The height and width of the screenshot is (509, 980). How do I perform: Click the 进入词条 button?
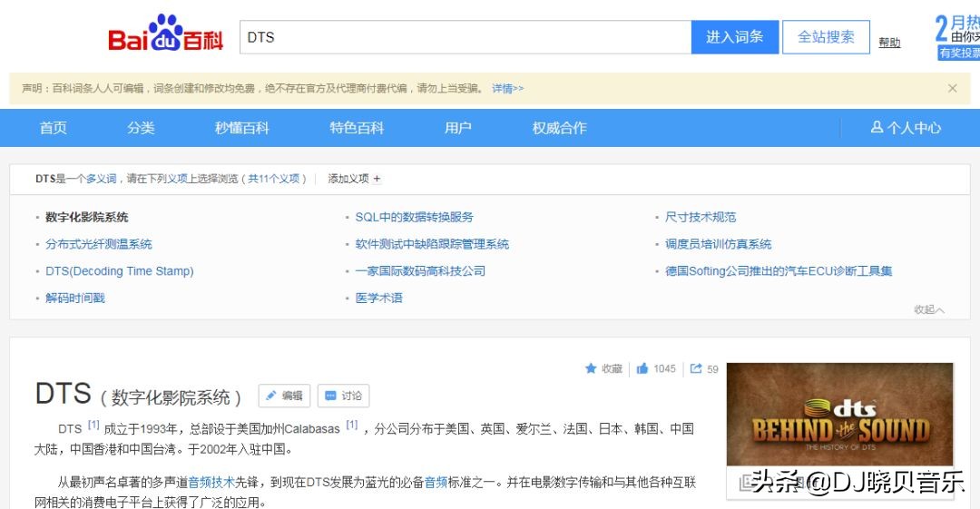(x=735, y=37)
